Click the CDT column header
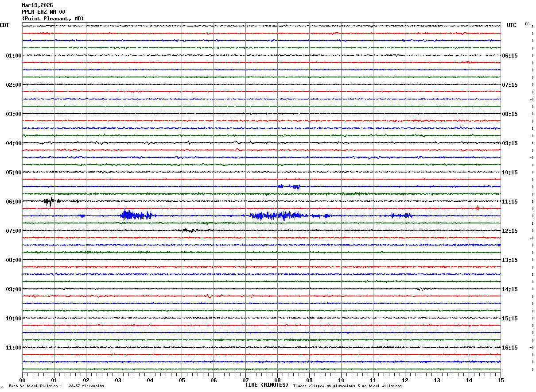The height and width of the screenshot is (392, 536). 4,25
